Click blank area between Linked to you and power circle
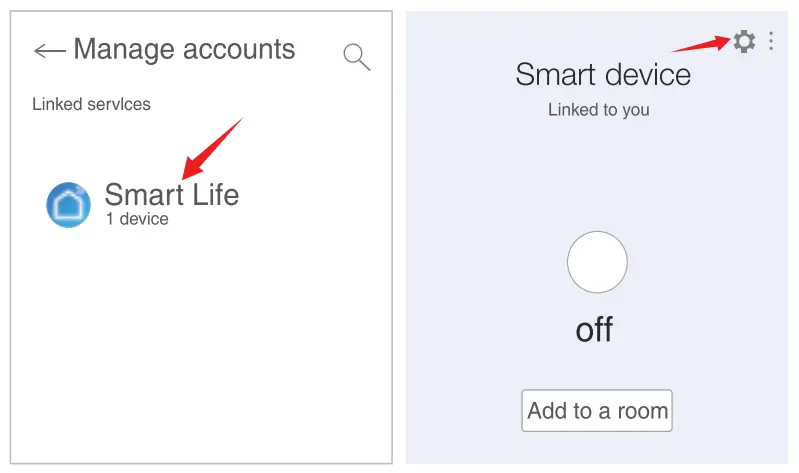This screenshot has width=799, height=473. coord(598,175)
